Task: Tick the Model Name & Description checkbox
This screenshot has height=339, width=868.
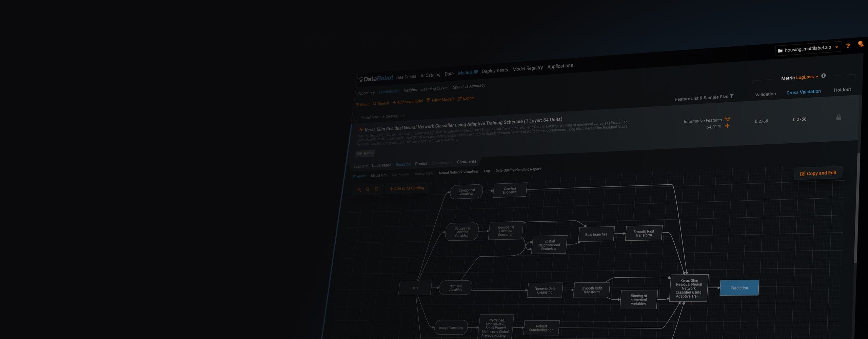Action: (356, 118)
